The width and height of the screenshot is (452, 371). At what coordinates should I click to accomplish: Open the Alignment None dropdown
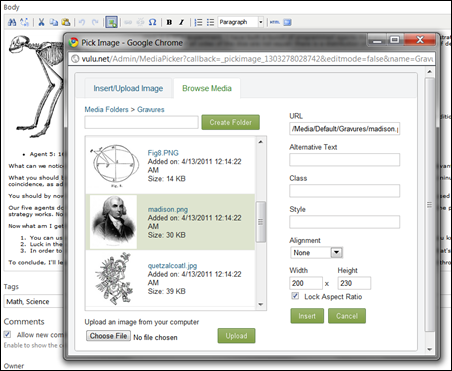click(316, 253)
